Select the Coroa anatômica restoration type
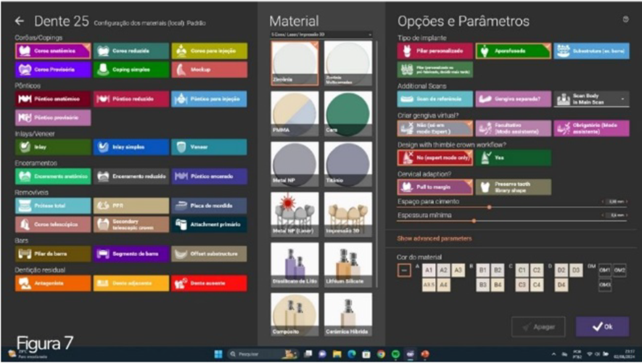Viewport: 642px width, 364px height. tap(53, 51)
